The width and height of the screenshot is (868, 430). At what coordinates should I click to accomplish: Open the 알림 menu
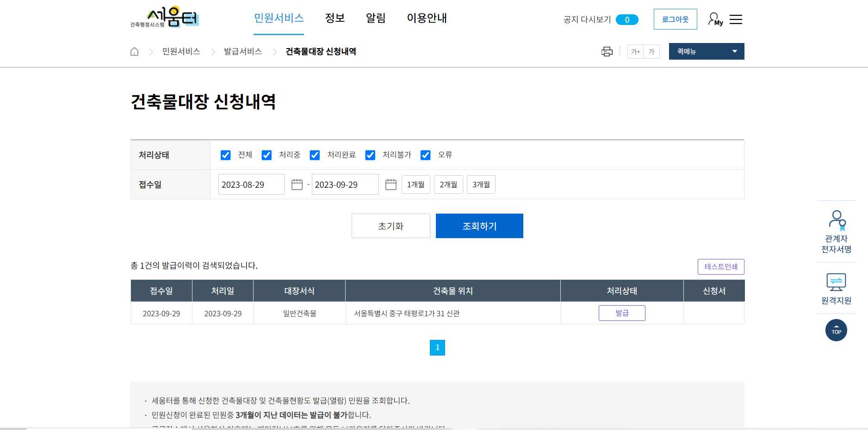[376, 18]
